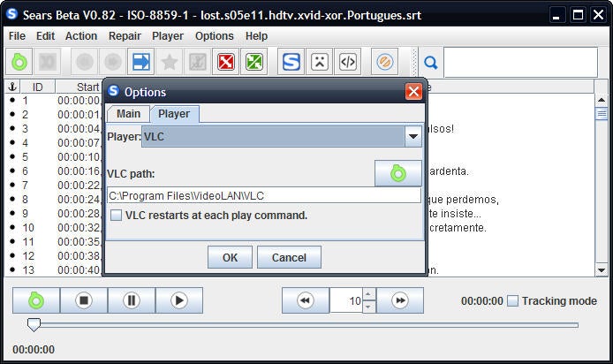Enable VLC restarts at each play command
The image size is (613, 364).
(116, 215)
